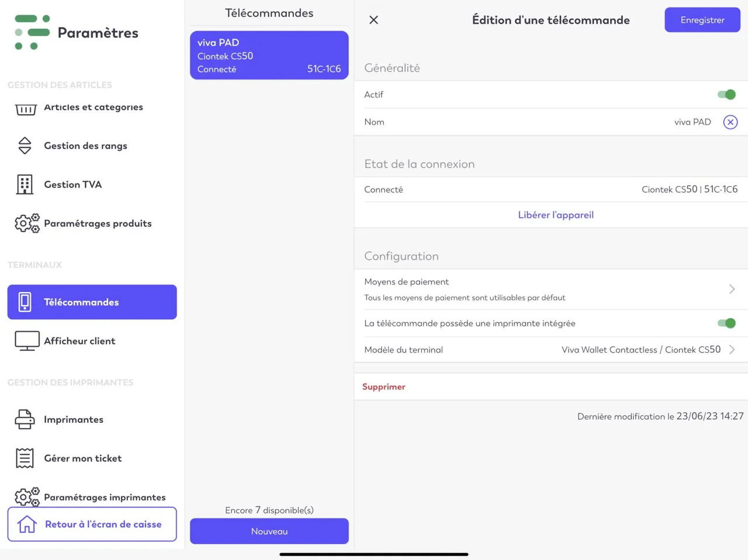748x560 pixels.
Task: Open Modèle du terminal selection chevron
Action: (x=732, y=350)
